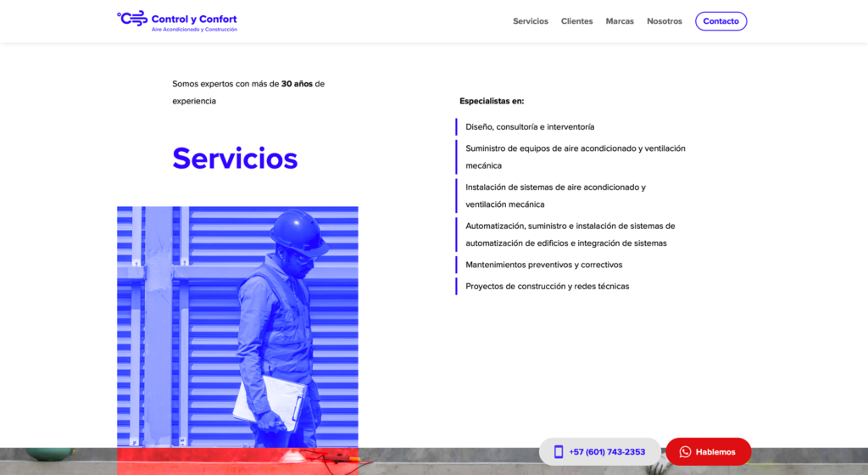Viewport: 868px width, 475px height.
Task: Click the mobile phone icon beside number
Action: pos(559,452)
